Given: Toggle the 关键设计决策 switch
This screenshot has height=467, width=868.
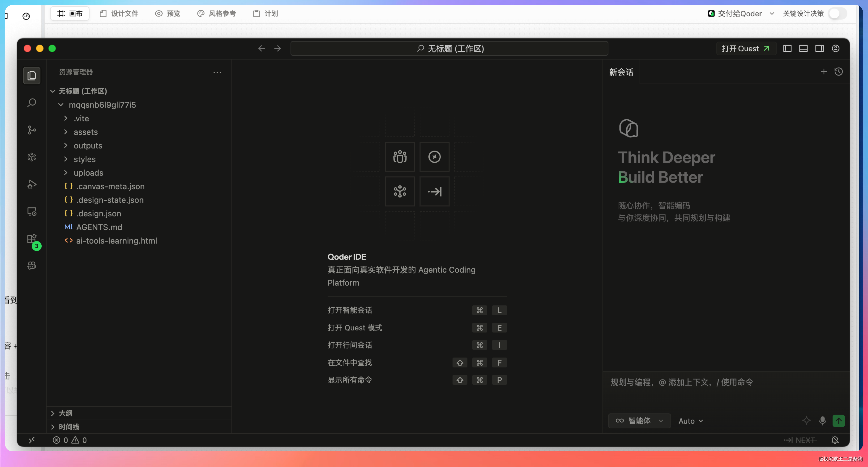Looking at the screenshot, I should (838, 14).
